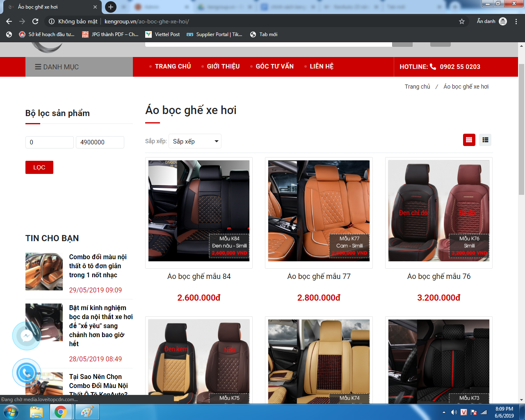This screenshot has height=420, width=525.
Task: Click Trang chủ breadcrumb link
Action: coord(417,87)
